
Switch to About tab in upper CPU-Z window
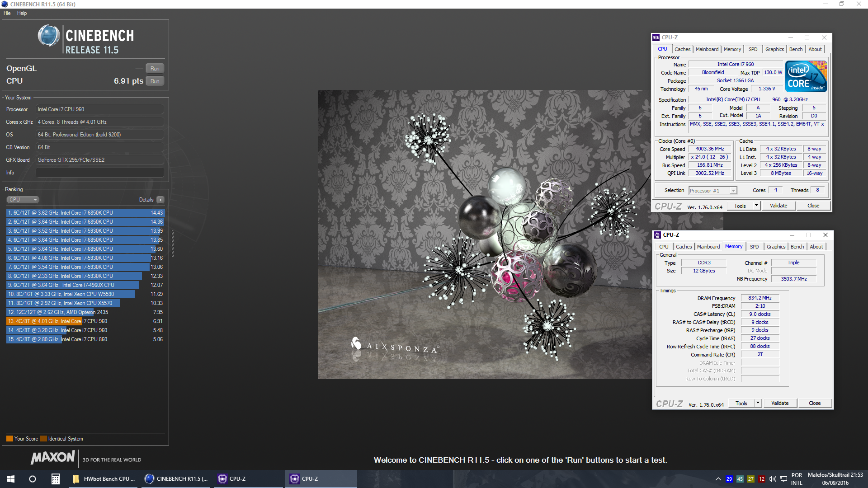[x=815, y=49]
